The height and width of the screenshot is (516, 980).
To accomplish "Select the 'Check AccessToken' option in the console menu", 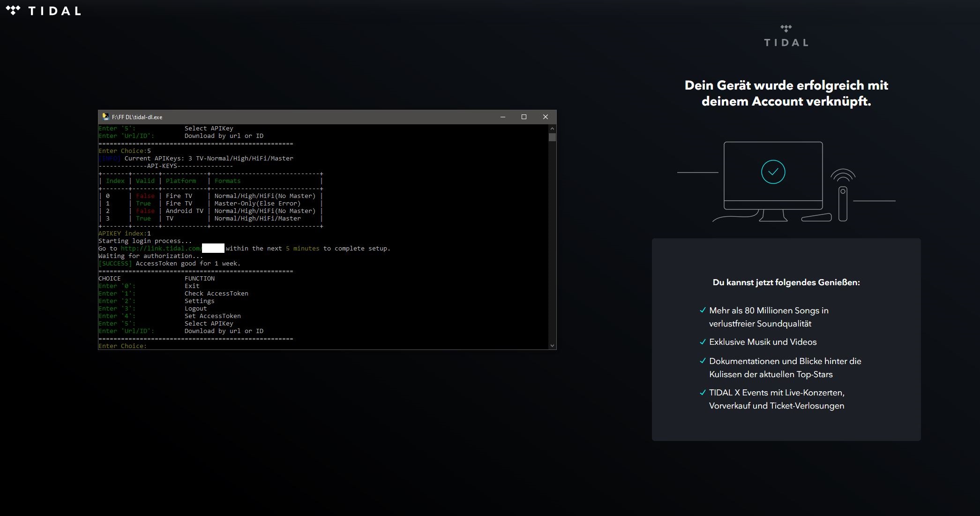I will coord(216,293).
